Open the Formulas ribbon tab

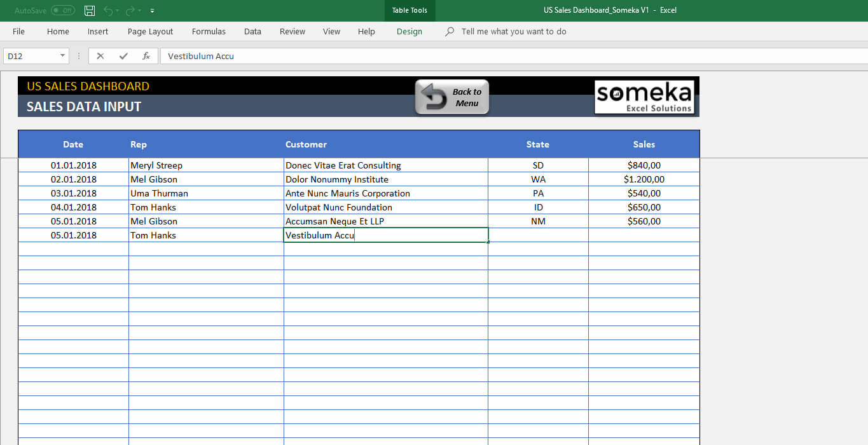(209, 31)
